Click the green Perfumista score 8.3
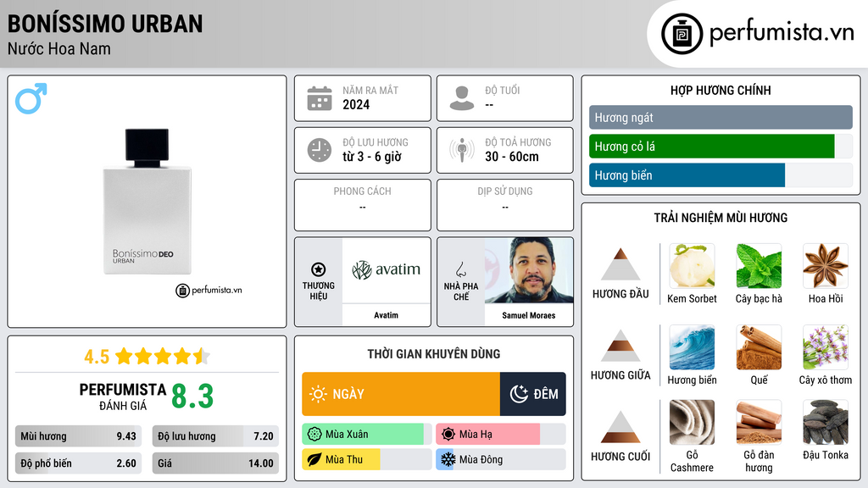 coord(192,396)
